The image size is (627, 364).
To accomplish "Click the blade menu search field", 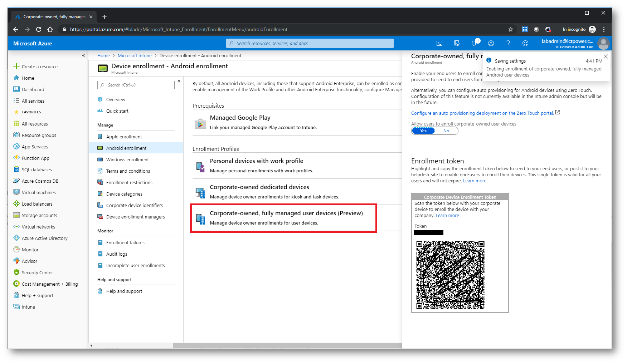I will pyautogui.click(x=136, y=85).
